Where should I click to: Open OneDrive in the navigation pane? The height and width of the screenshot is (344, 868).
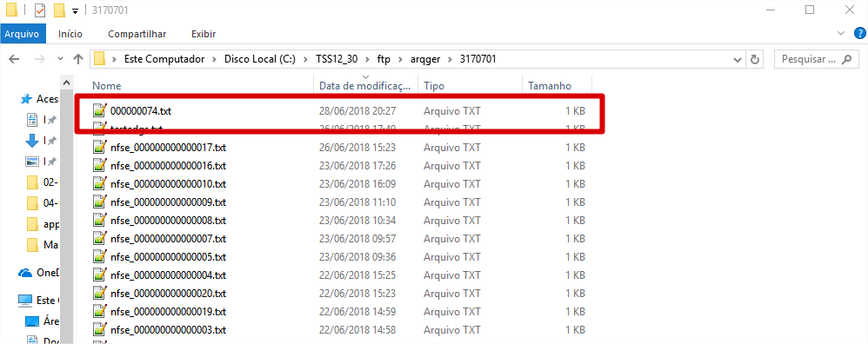pyautogui.click(x=38, y=273)
